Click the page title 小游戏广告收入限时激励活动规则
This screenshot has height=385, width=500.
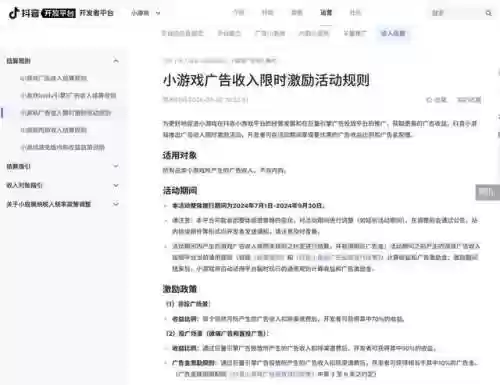click(x=266, y=80)
